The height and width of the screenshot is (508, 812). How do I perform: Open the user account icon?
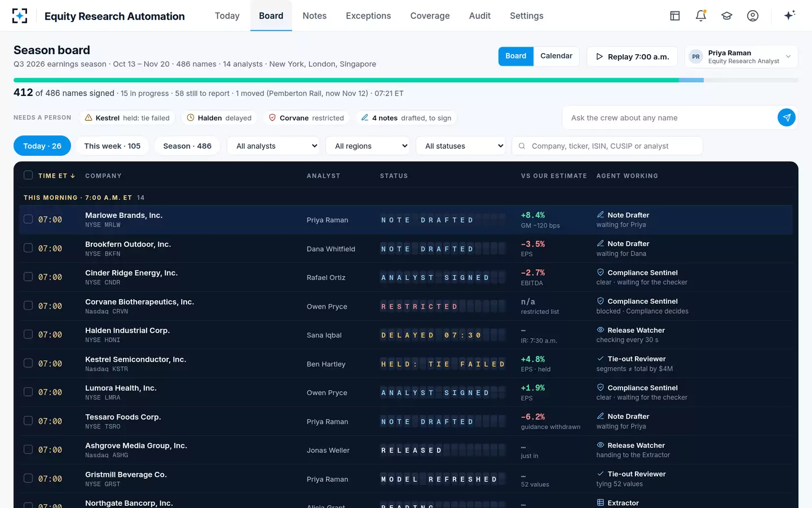(753, 16)
